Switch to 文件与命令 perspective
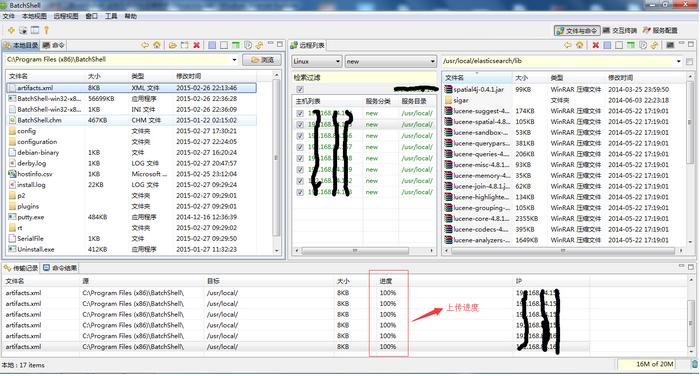700x376 pixels. tap(577, 30)
